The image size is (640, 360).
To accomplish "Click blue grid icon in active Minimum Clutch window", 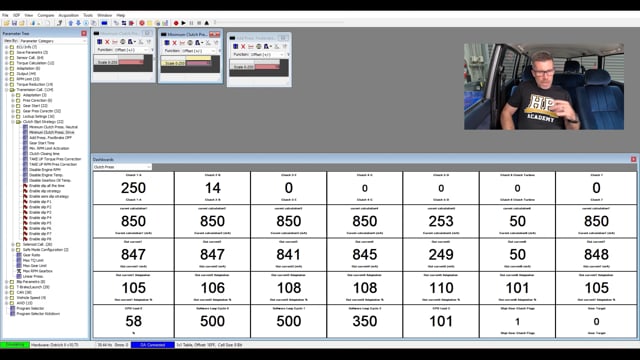I will click(x=167, y=42).
